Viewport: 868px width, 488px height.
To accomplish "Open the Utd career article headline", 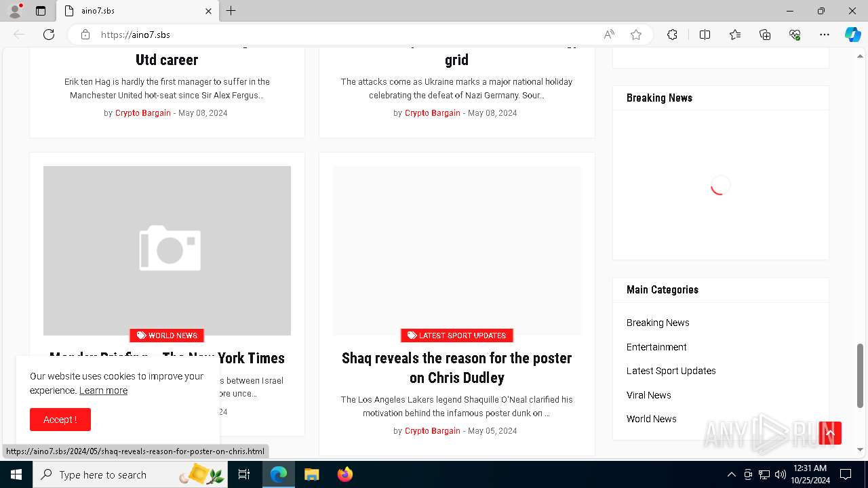I will 167,60.
